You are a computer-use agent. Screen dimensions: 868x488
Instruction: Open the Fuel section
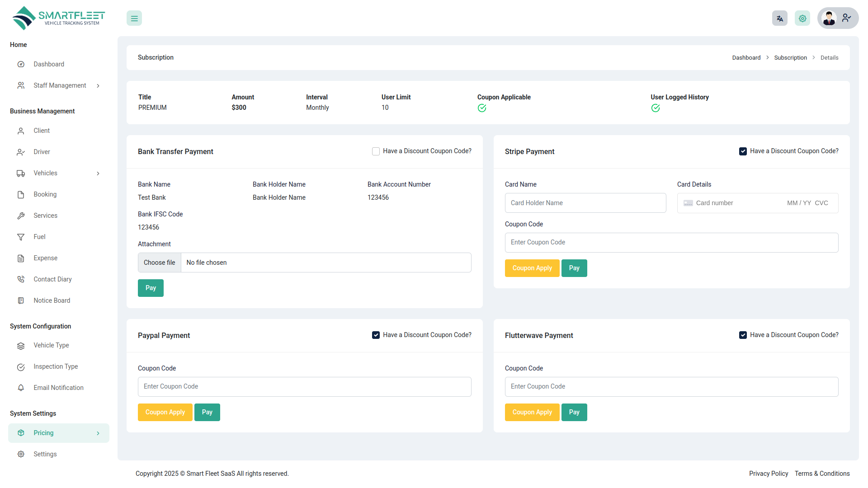39,237
